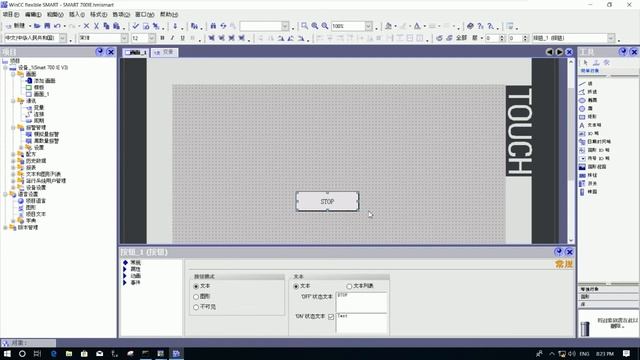This screenshot has height=360, width=640.
Task: Click Windows Start button on taskbar
Action: pyautogui.click(x=7, y=353)
